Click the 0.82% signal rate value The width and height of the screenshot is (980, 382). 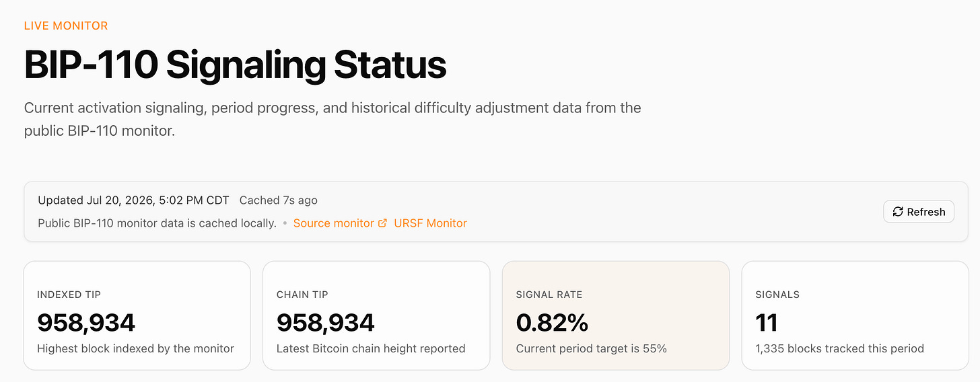click(x=552, y=323)
